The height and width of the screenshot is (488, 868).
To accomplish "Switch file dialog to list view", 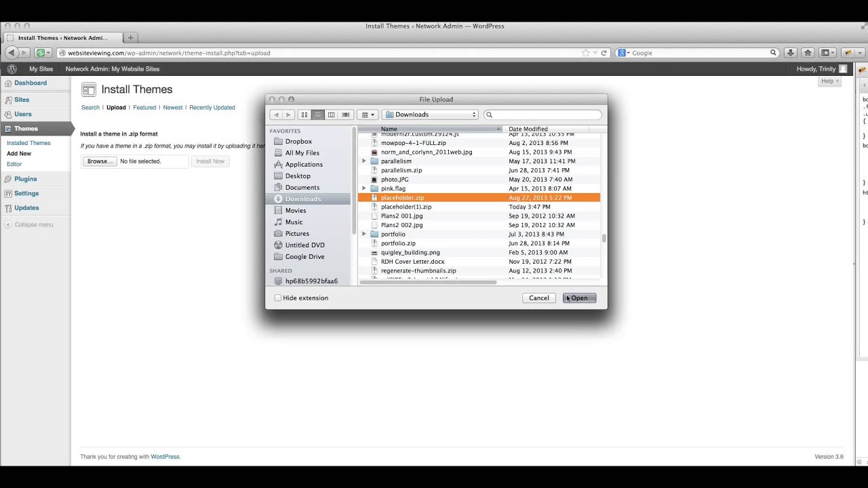I will [317, 115].
